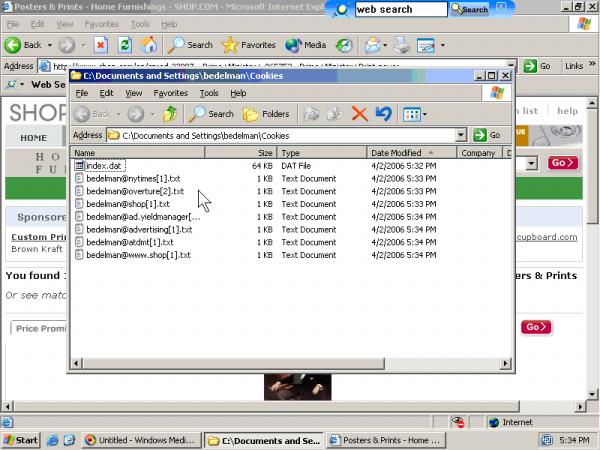Click Up folder icon in Cookies window

[170, 114]
